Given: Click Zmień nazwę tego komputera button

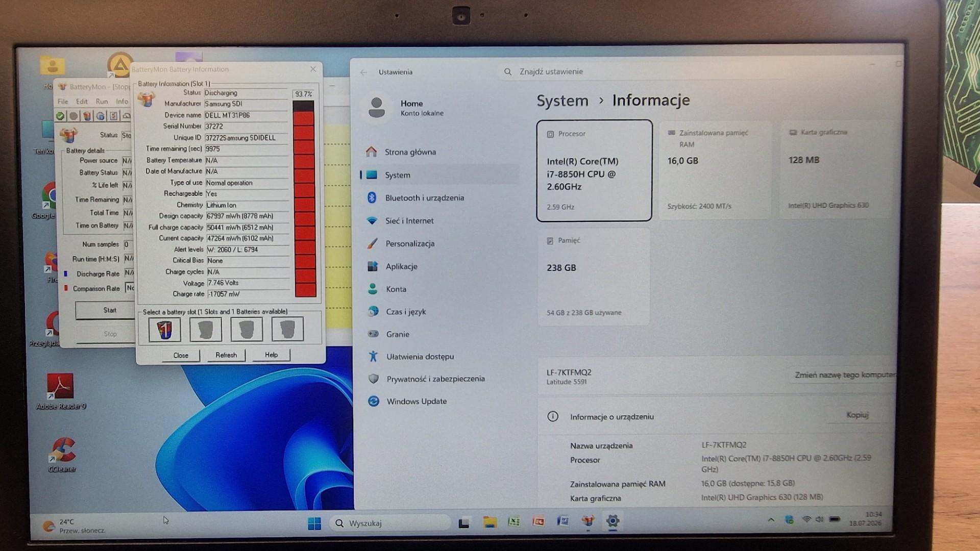Looking at the screenshot, I should [x=843, y=375].
